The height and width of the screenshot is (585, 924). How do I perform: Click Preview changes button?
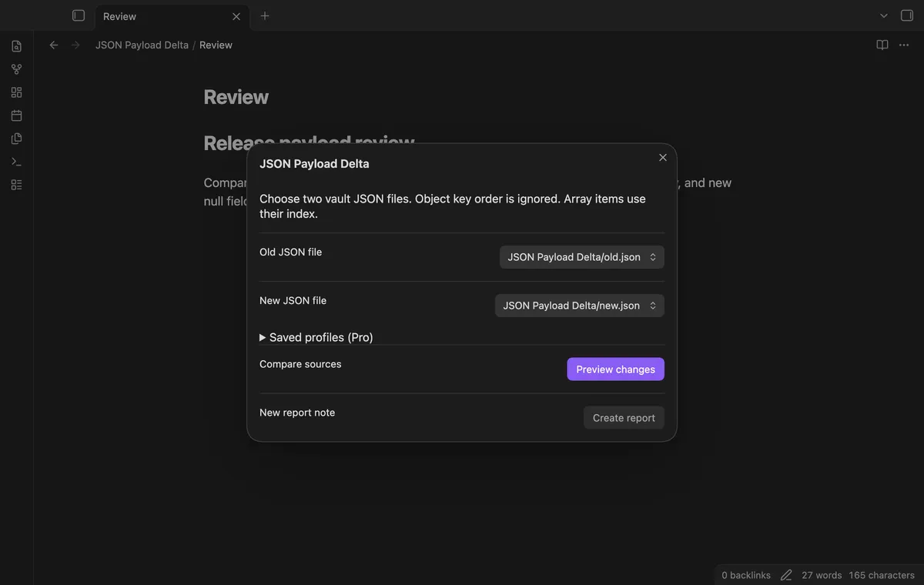[616, 369]
